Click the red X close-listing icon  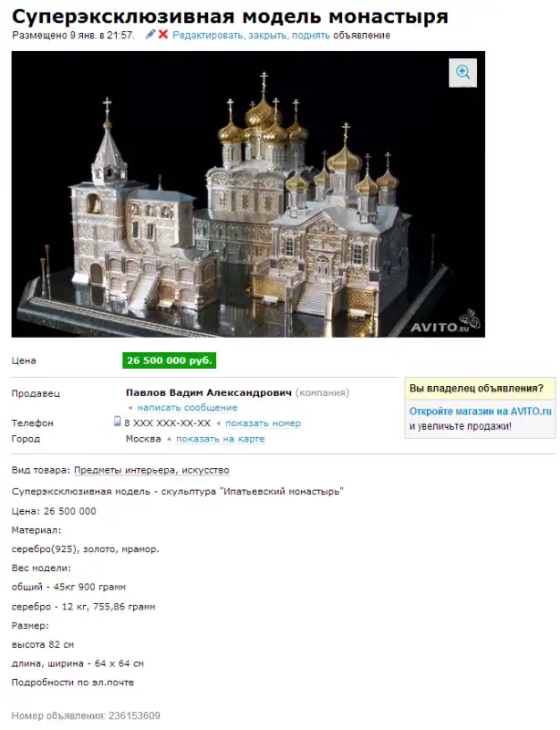tap(163, 35)
